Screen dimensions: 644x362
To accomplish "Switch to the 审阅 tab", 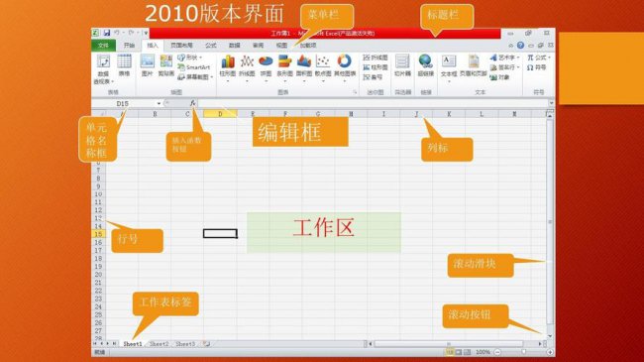I will click(258, 46).
